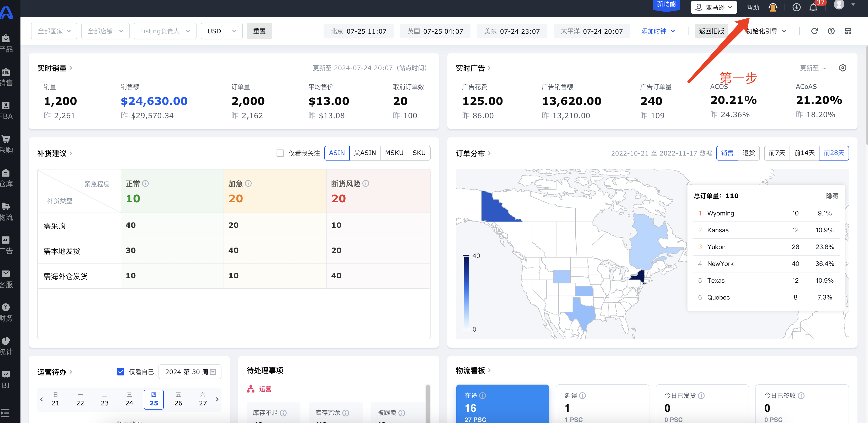This screenshot has height=423, width=868.
Task: Enable the 仅看我关注 checkbox
Action: [280, 153]
